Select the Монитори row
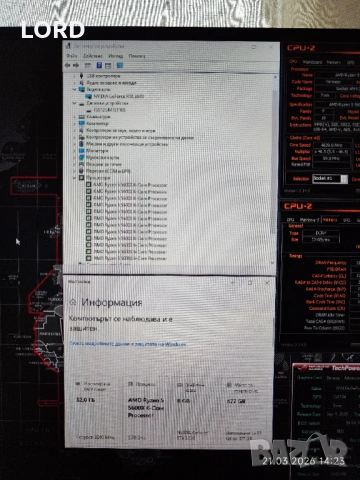 (x=97, y=151)
